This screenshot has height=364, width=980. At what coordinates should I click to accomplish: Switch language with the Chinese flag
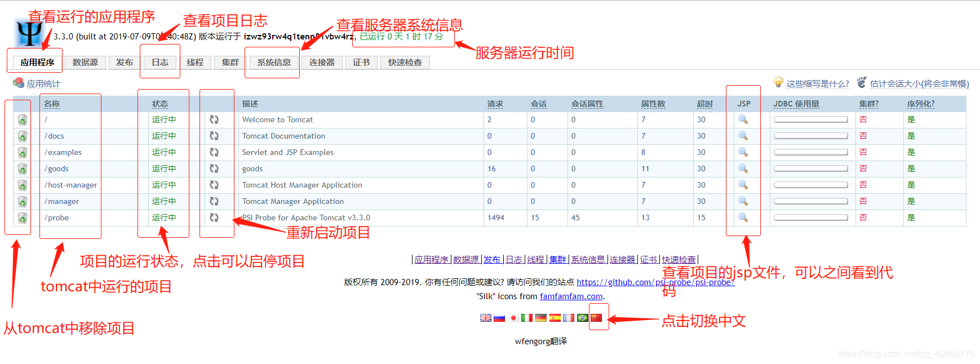click(x=596, y=318)
